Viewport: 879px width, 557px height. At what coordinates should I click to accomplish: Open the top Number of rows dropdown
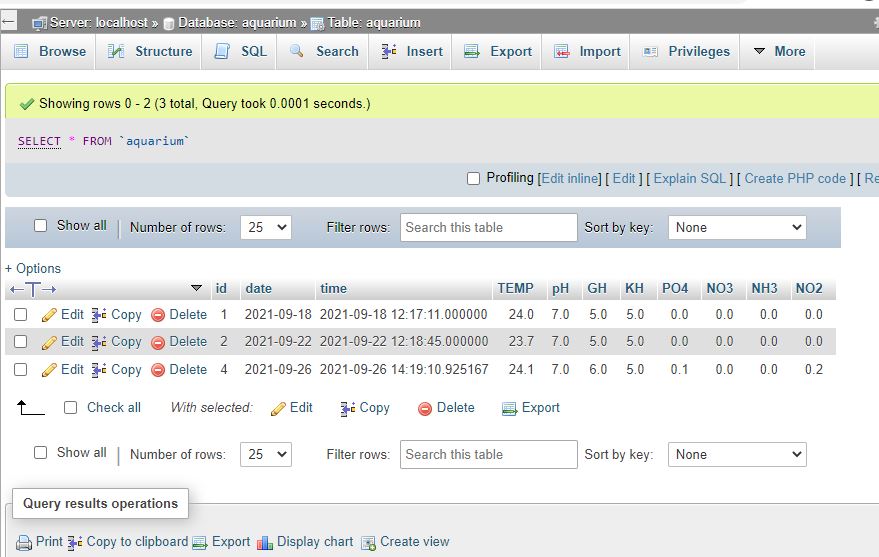[267, 228]
